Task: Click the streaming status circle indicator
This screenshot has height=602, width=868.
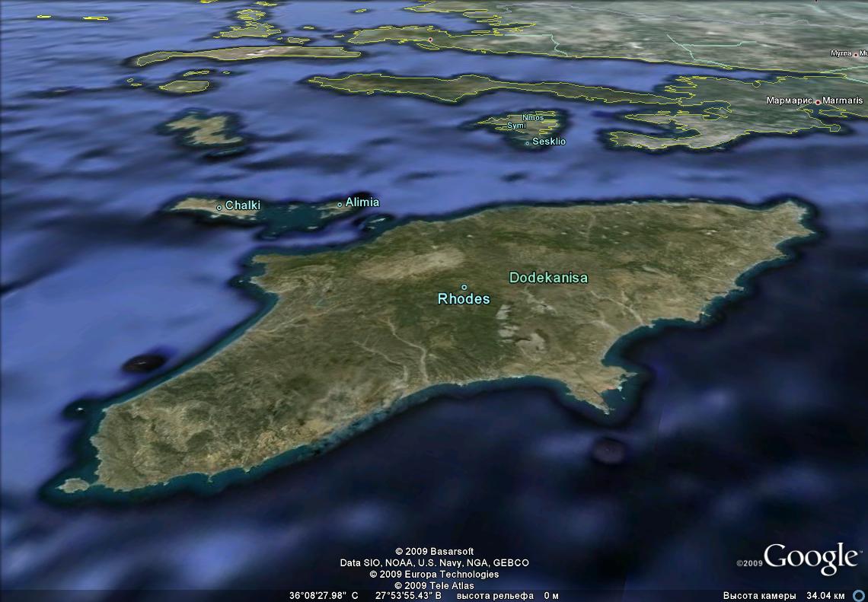Action: tap(858, 595)
